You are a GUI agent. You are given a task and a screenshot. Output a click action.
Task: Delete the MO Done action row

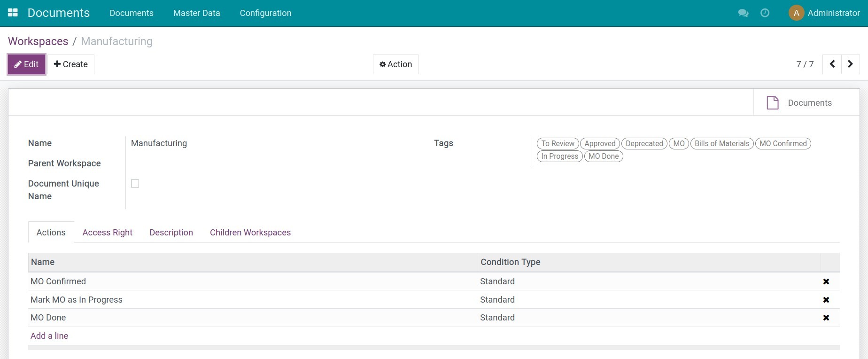point(826,318)
